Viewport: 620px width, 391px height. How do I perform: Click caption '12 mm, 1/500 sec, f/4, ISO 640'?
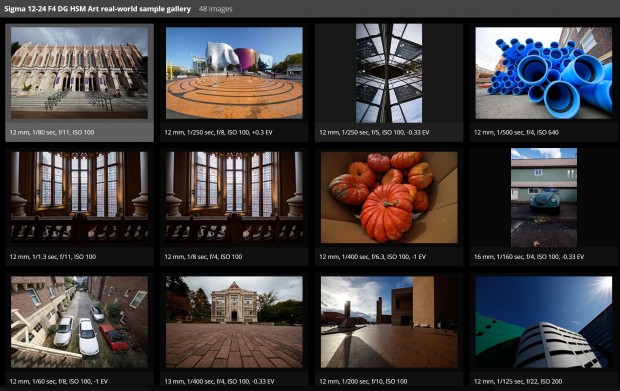(x=516, y=132)
